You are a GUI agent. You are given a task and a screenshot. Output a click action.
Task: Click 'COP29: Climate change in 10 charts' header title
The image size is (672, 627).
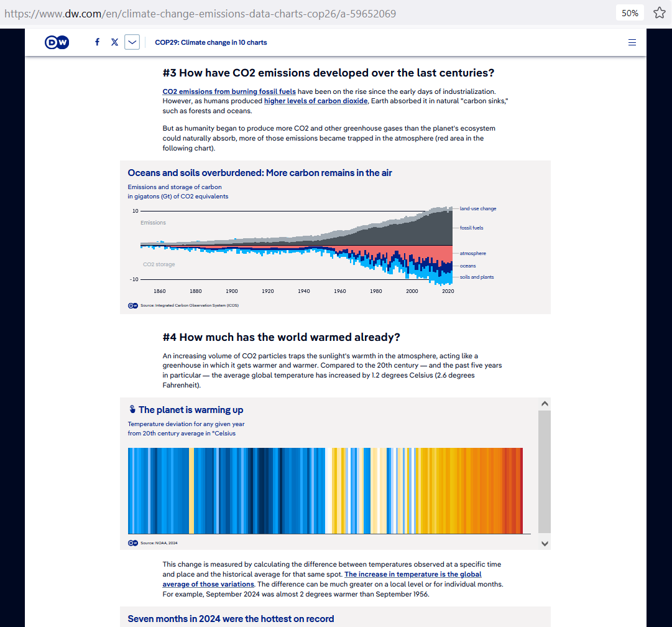coord(211,42)
